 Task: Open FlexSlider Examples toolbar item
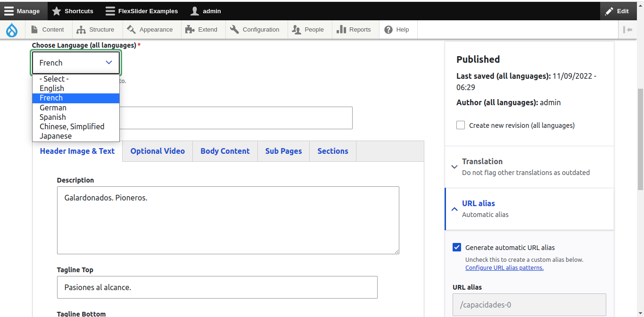pos(142,11)
